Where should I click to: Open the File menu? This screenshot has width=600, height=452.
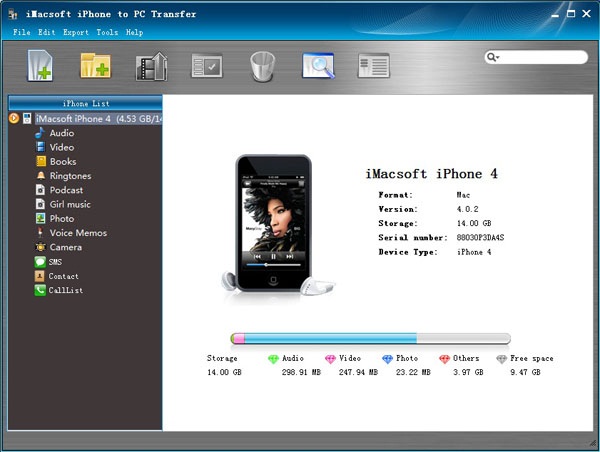pyautogui.click(x=21, y=32)
